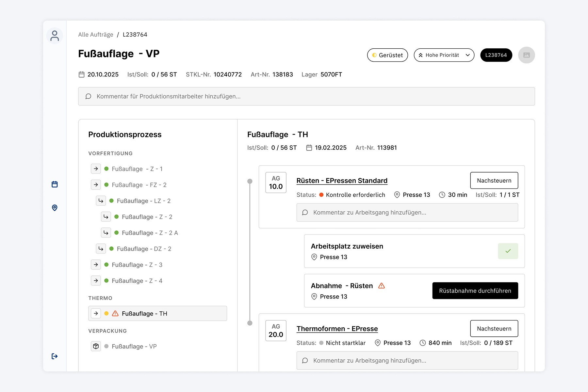Click the Arbeitsplatz zuweisen card title
This screenshot has width=588, height=392.
[347, 246]
